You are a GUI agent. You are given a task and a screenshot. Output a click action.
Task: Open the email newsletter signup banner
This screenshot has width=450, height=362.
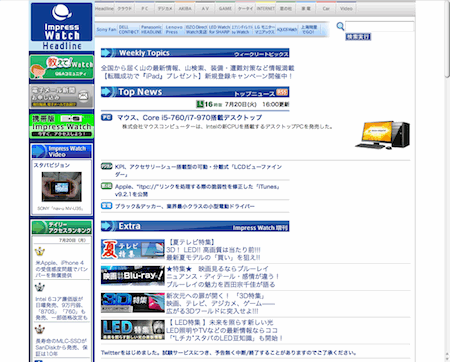click(61, 97)
